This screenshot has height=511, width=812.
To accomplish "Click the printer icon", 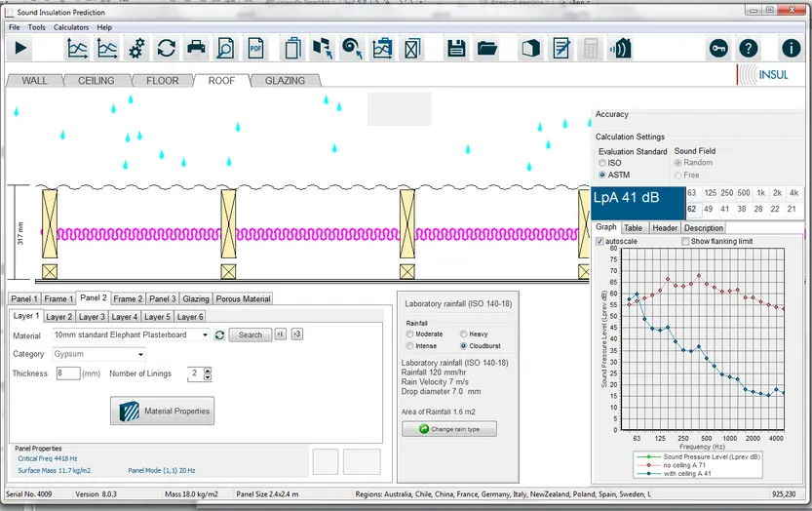I will [x=196, y=48].
